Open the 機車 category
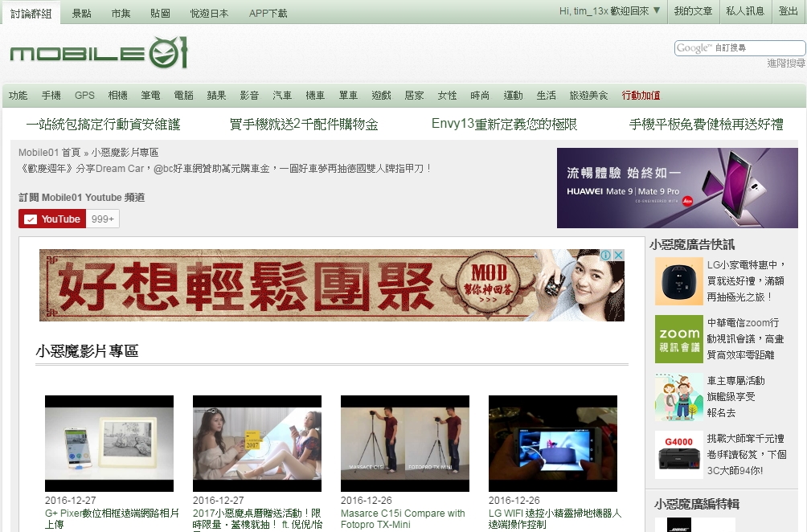The image size is (807, 532). coord(316,95)
